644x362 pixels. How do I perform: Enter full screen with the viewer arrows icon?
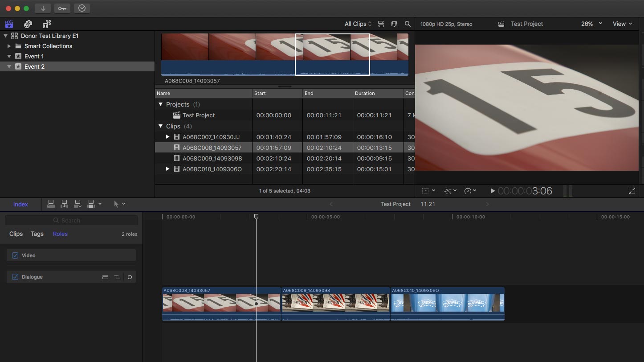pyautogui.click(x=632, y=191)
